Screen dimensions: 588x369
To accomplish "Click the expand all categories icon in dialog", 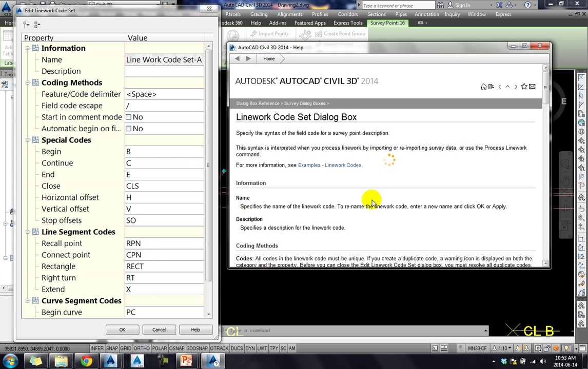I will 26,25.
